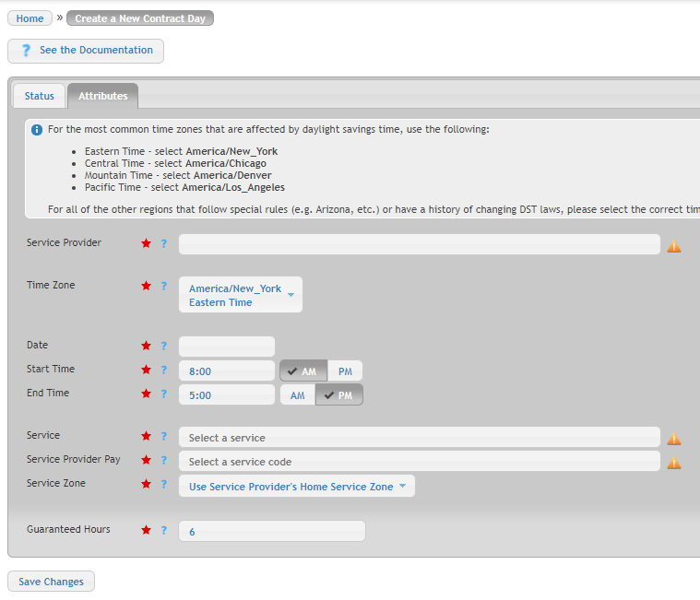Open See the Documentation link
Image resolution: width=700 pixels, height=600 pixels.
86,51
